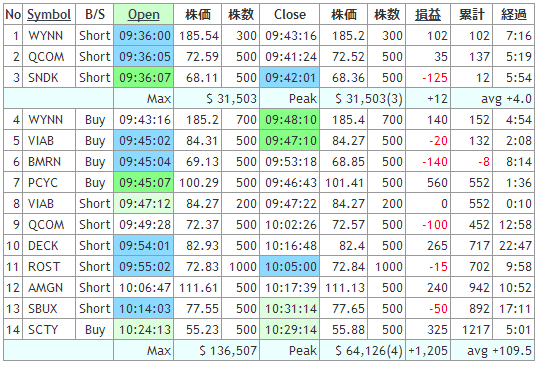This screenshot has width=539, height=366.
Task: Click the blue 09:42:01 close time cell
Action: click(x=290, y=78)
